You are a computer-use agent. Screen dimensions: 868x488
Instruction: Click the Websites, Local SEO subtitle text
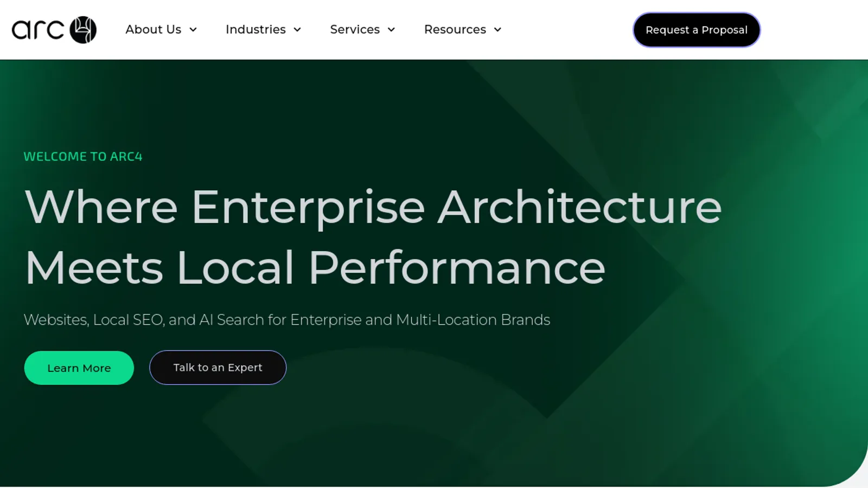tap(287, 320)
